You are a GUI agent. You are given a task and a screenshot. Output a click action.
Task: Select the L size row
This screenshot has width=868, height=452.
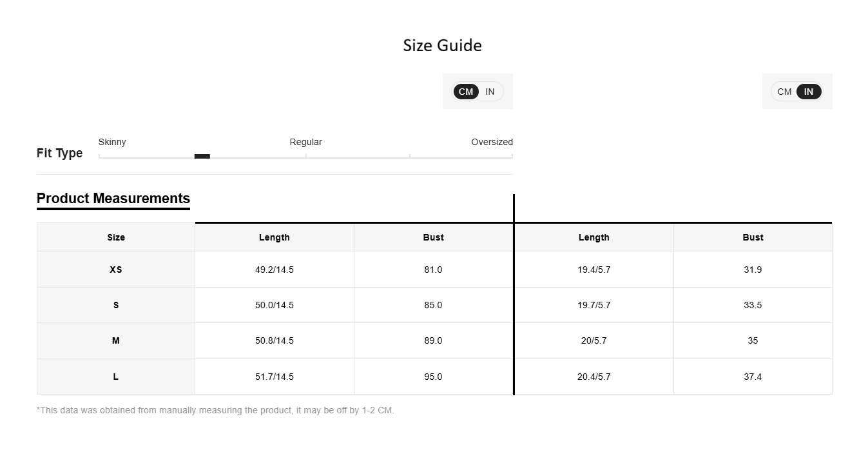[x=434, y=377]
